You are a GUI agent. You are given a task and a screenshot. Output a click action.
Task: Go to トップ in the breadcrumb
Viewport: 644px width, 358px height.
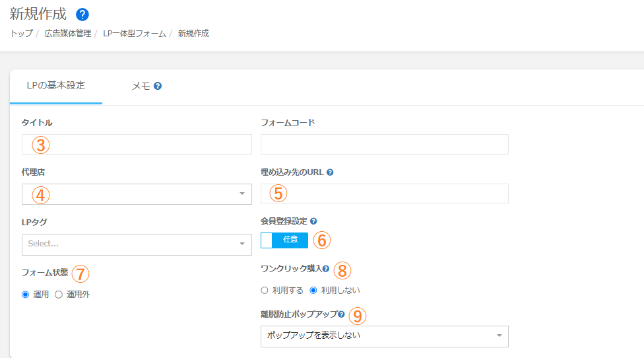(x=22, y=33)
